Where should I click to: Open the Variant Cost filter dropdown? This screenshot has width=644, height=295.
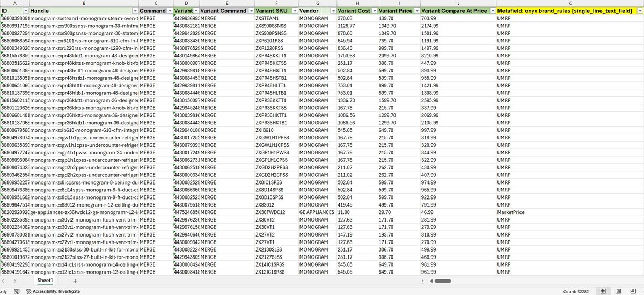click(x=374, y=11)
